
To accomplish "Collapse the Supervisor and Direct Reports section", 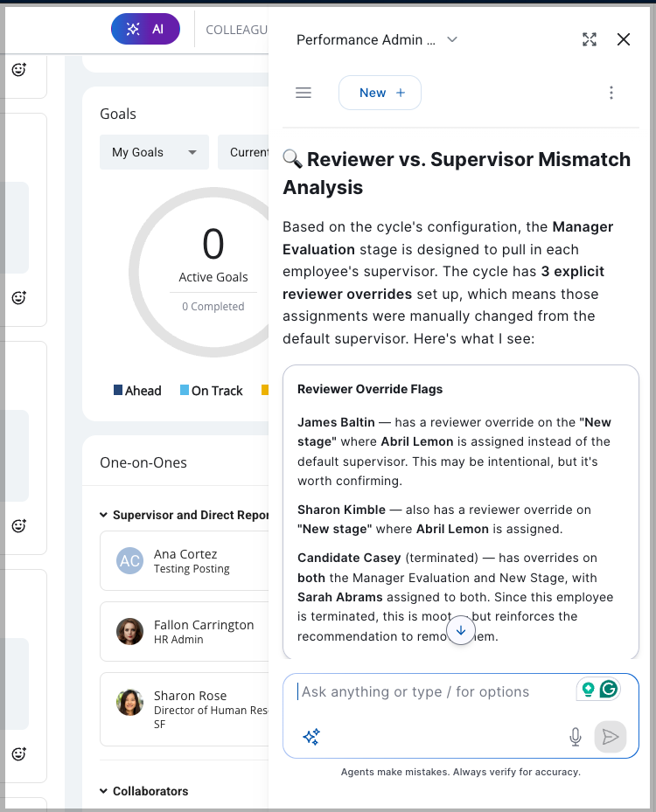I will pyautogui.click(x=103, y=515).
